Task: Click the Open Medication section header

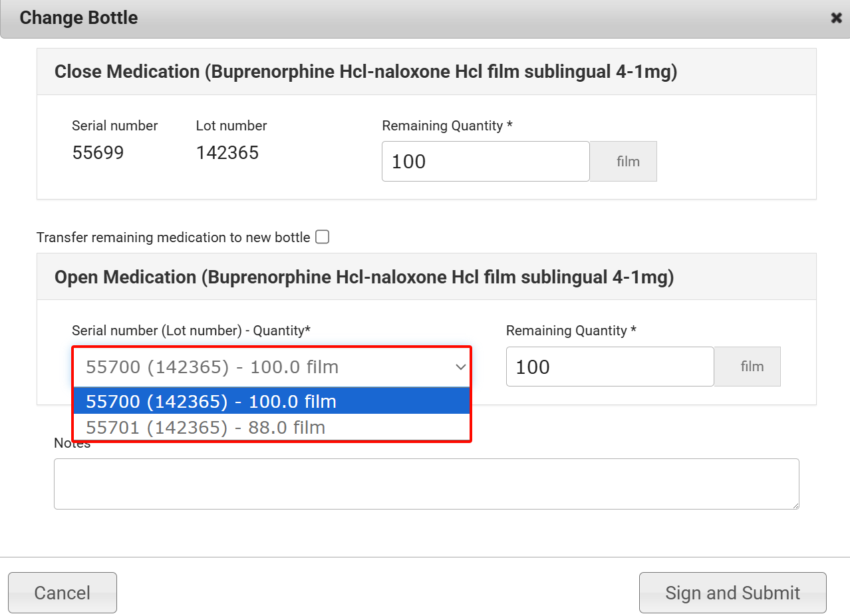Action: [364, 277]
